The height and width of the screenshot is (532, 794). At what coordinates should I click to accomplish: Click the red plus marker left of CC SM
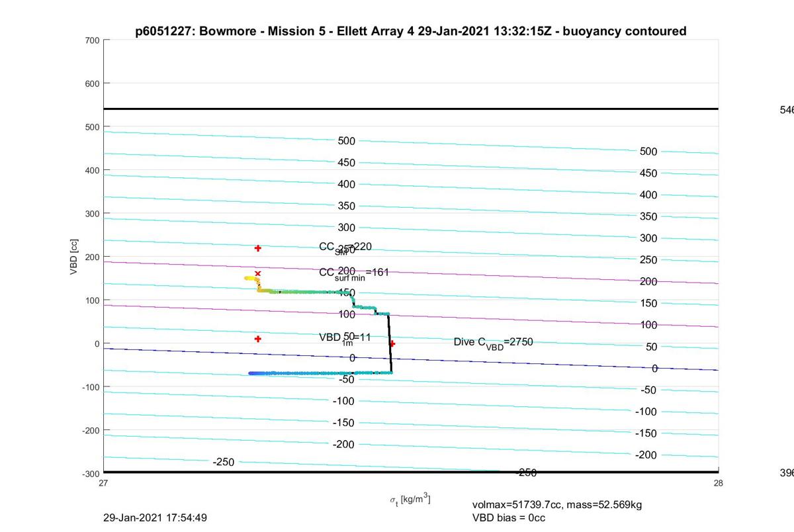click(258, 248)
